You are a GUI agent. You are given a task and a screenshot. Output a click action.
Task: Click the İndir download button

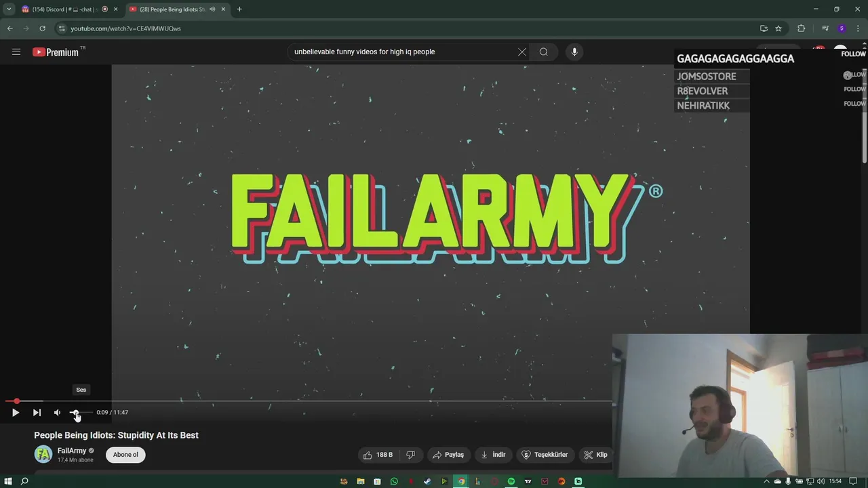493,455
